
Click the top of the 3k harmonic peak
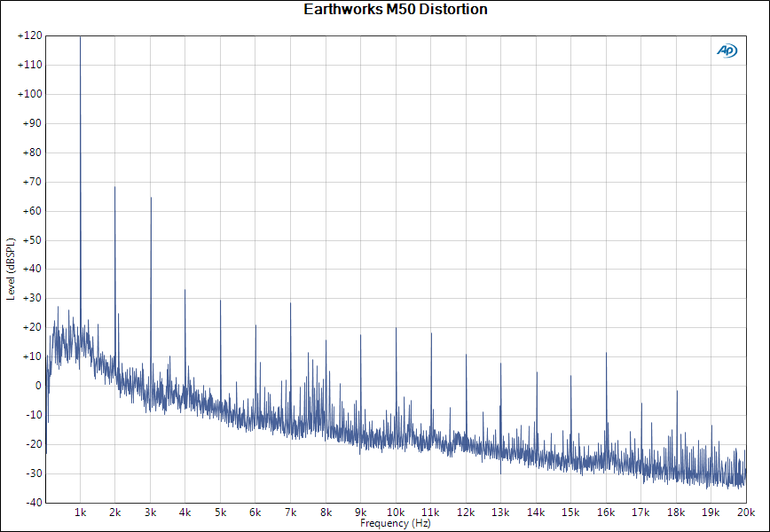151,198
